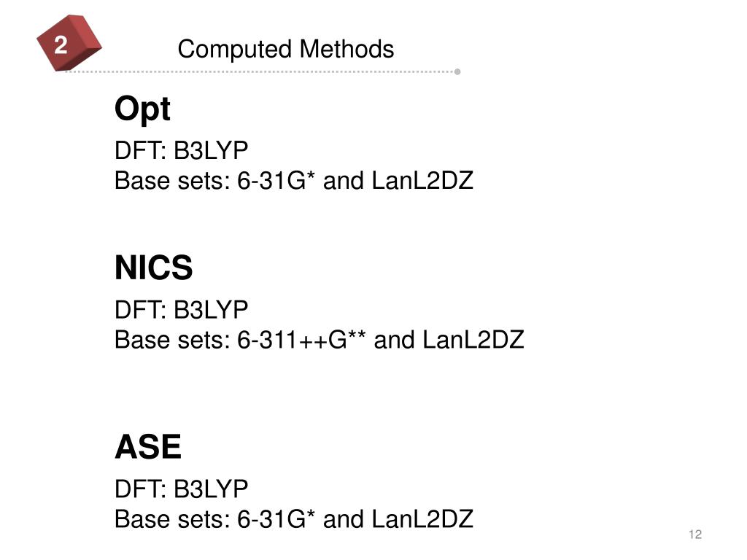Screen dimensions: 747x560
Task: Click the word Methods in the title
Action: [x=347, y=49]
